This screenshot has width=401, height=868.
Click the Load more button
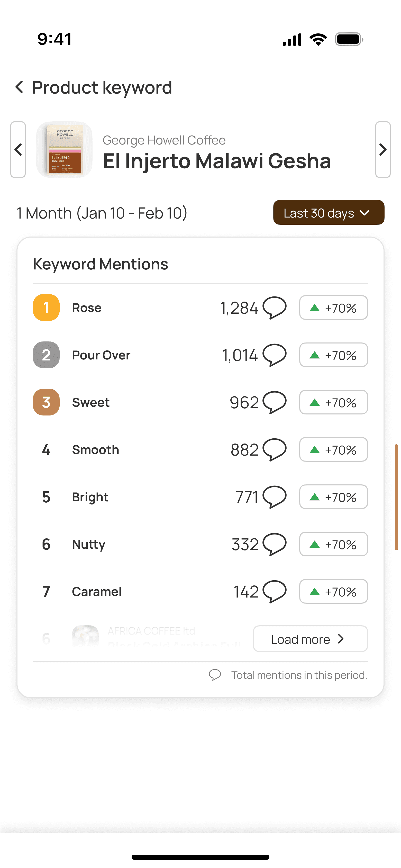click(310, 639)
